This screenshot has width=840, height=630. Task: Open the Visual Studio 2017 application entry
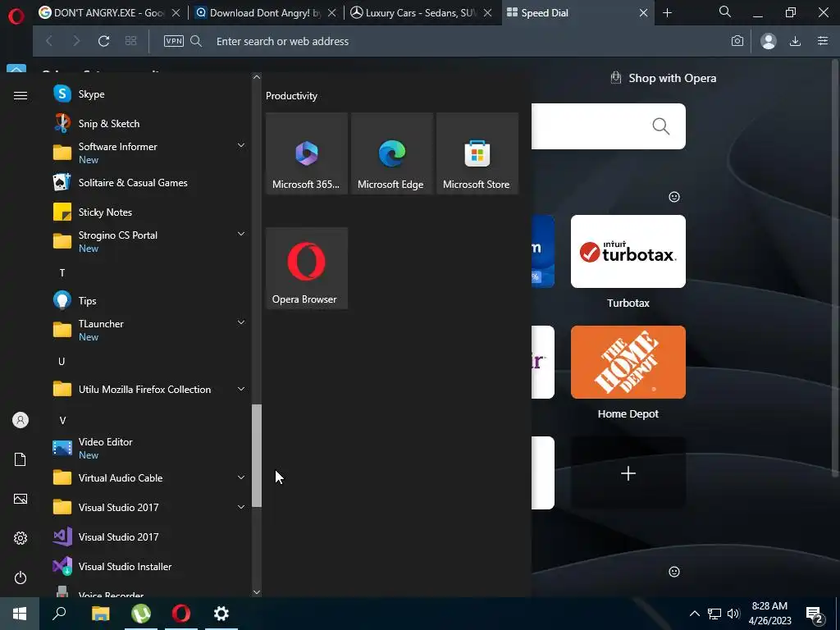point(149,536)
